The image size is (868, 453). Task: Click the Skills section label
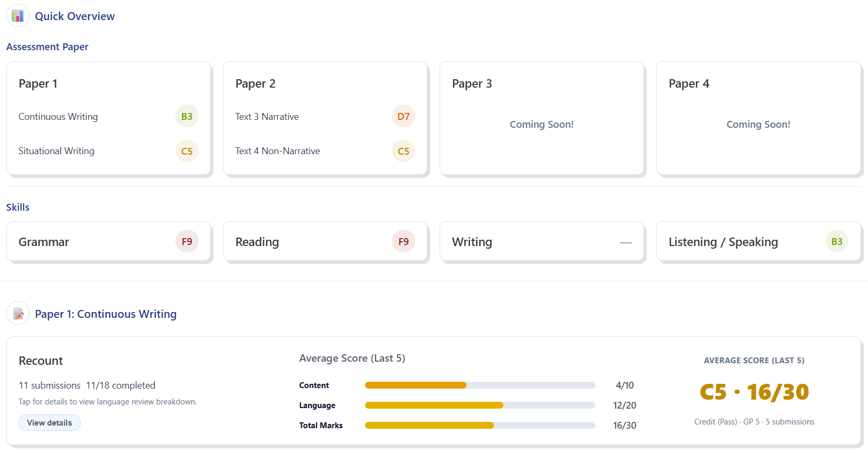click(17, 207)
